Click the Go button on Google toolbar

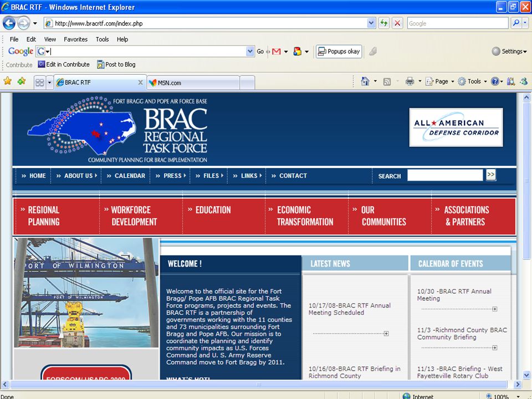pyautogui.click(x=260, y=52)
